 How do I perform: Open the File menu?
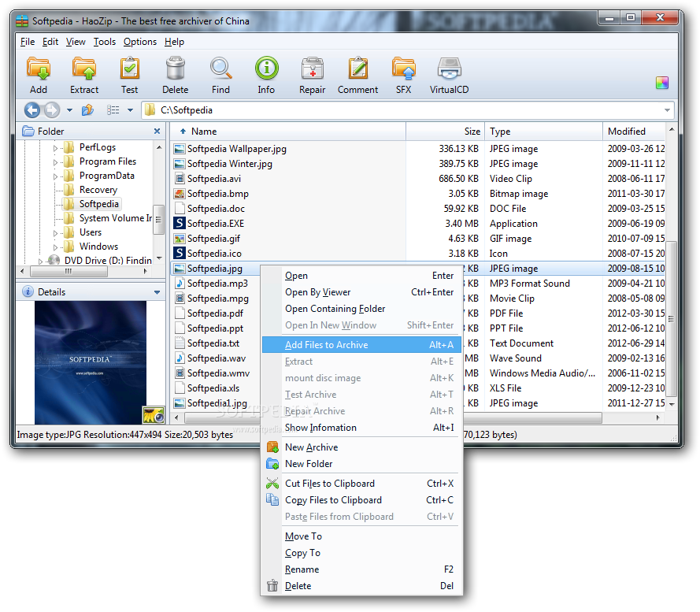tap(28, 42)
